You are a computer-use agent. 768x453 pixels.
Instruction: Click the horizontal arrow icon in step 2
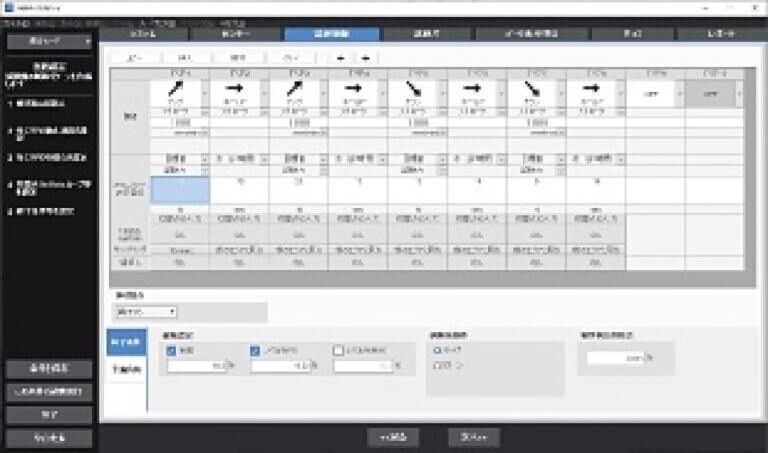click(235, 90)
